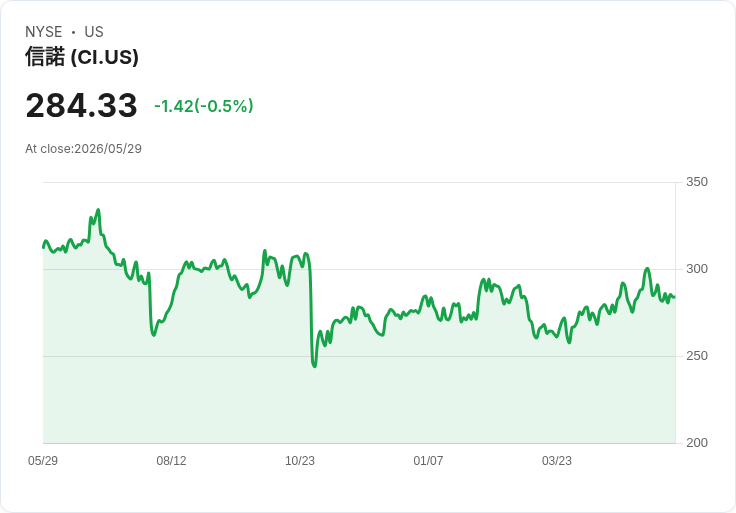Click the 05/29 date axis label
Viewport: 736px width, 513px height.
tap(43, 461)
